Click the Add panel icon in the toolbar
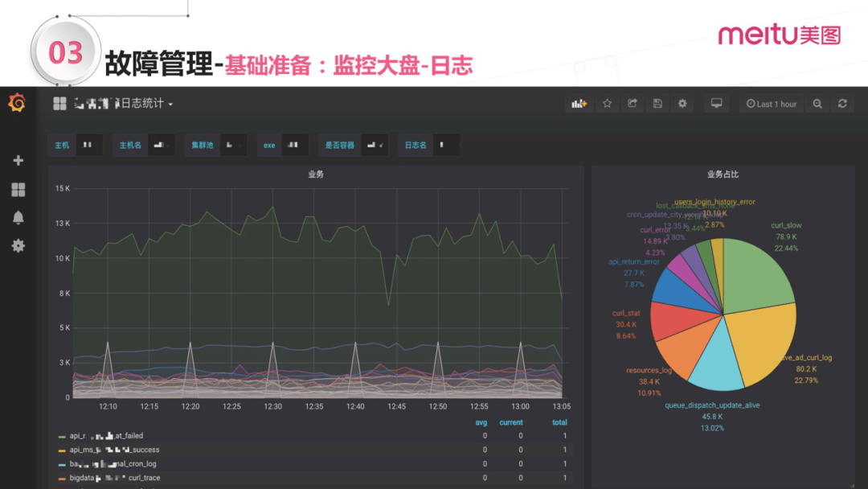The image size is (868, 489). pos(578,103)
